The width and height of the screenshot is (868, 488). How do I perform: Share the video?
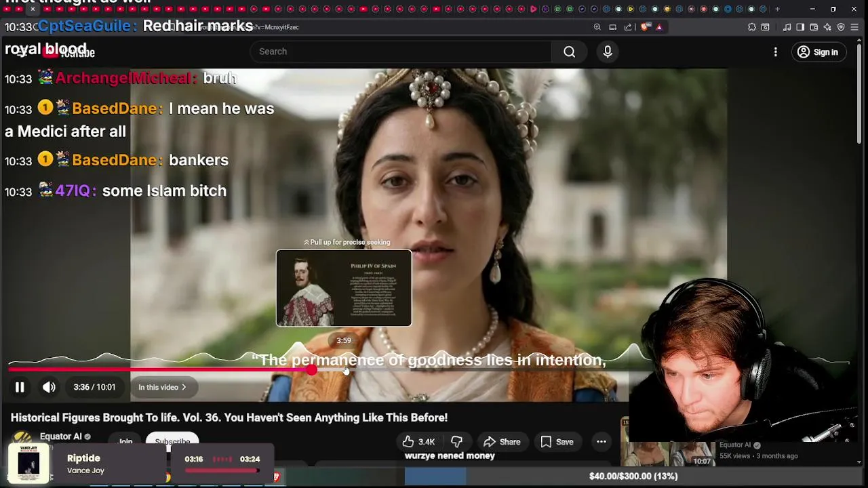(x=502, y=442)
